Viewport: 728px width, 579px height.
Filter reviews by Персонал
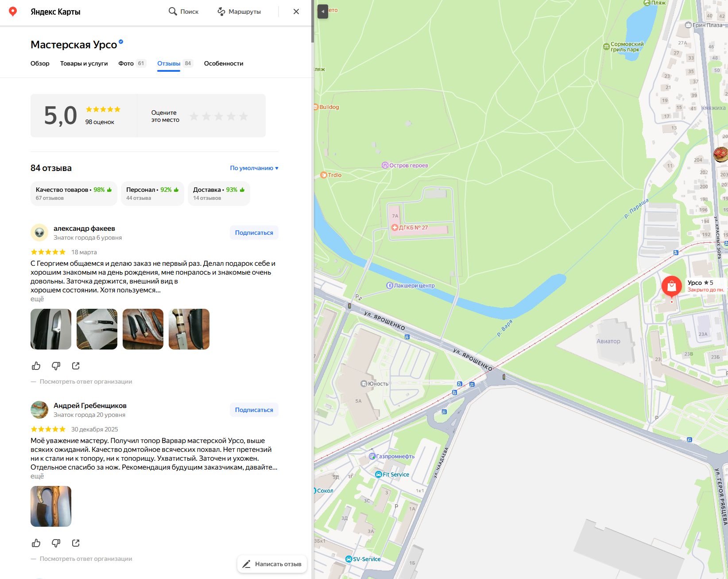[x=152, y=194]
